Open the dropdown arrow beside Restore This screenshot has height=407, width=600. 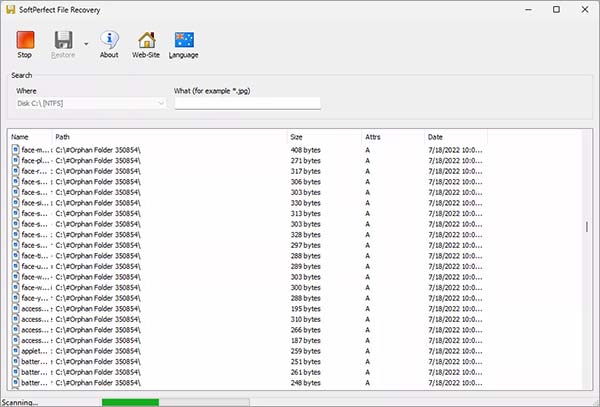pos(86,44)
